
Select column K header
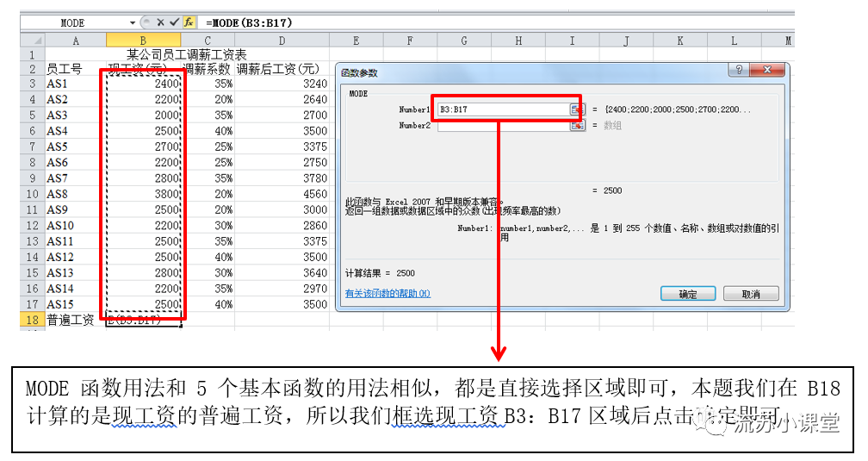coord(679,40)
